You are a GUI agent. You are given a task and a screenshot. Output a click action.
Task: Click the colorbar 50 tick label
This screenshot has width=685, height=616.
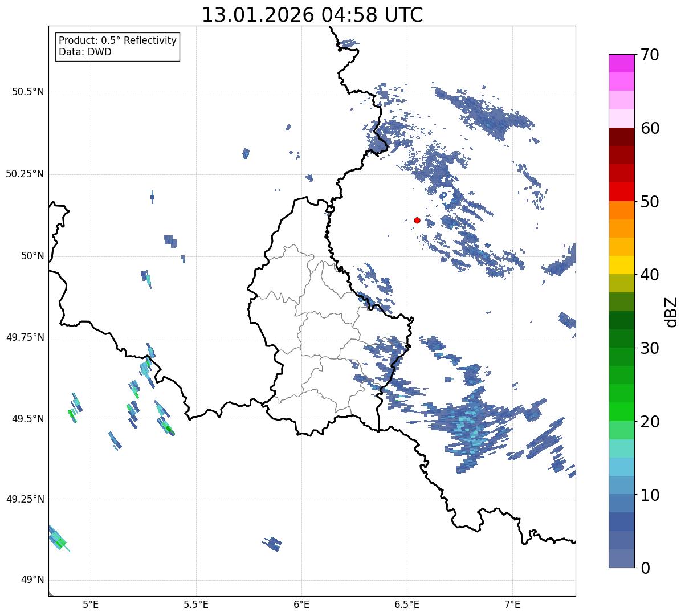point(650,202)
